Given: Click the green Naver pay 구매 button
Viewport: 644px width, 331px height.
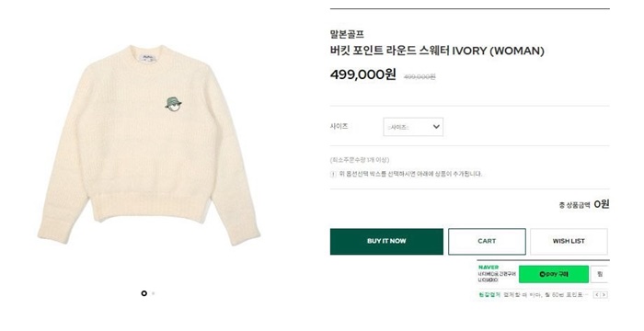Looking at the screenshot, I should pos(554,274).
